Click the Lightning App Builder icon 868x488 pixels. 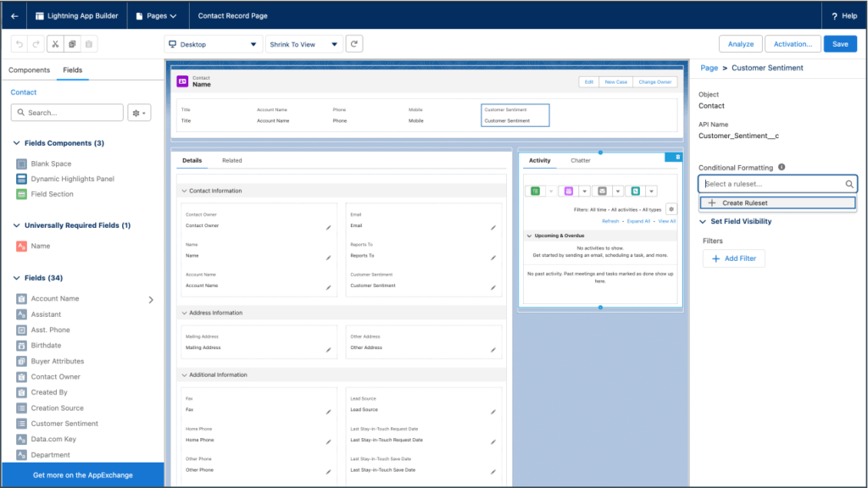click(x=39, y=16)
